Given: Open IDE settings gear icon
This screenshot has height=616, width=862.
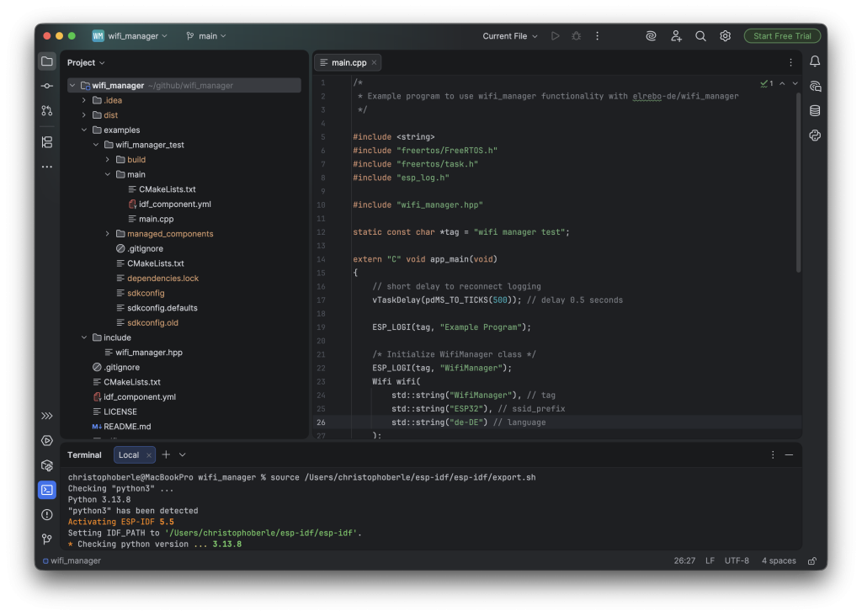Looking at the screenshot, I should (x=725, y=36).
